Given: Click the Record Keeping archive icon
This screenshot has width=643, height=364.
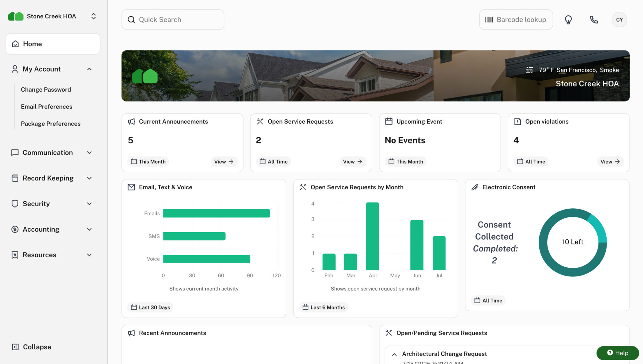Looking at the screenshot, I should coord(14,178).
